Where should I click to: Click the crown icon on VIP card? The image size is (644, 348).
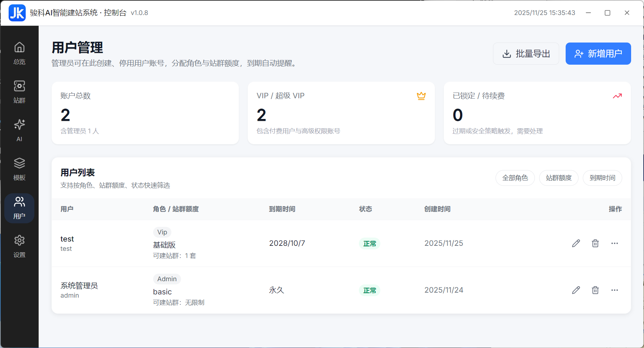pos(421,95)
